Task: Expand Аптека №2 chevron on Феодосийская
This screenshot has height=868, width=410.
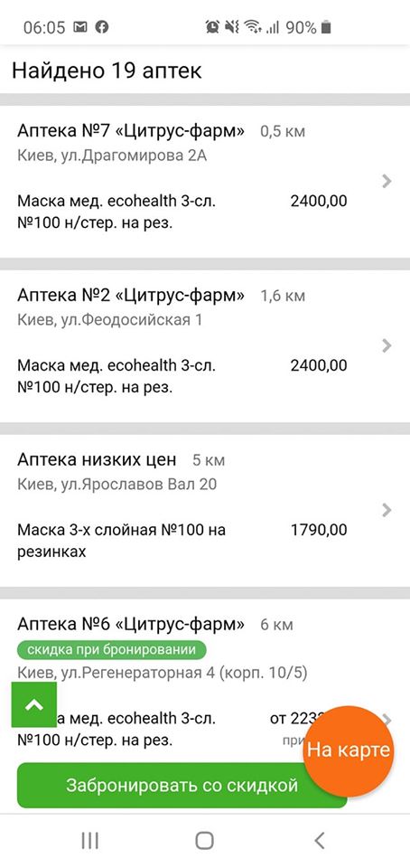Action: tap(387, 345)
